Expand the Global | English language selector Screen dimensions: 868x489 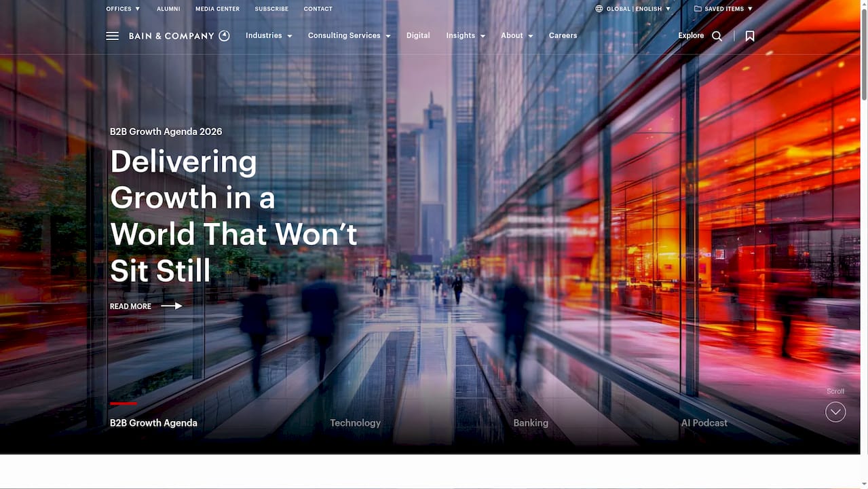coord(632,9)
